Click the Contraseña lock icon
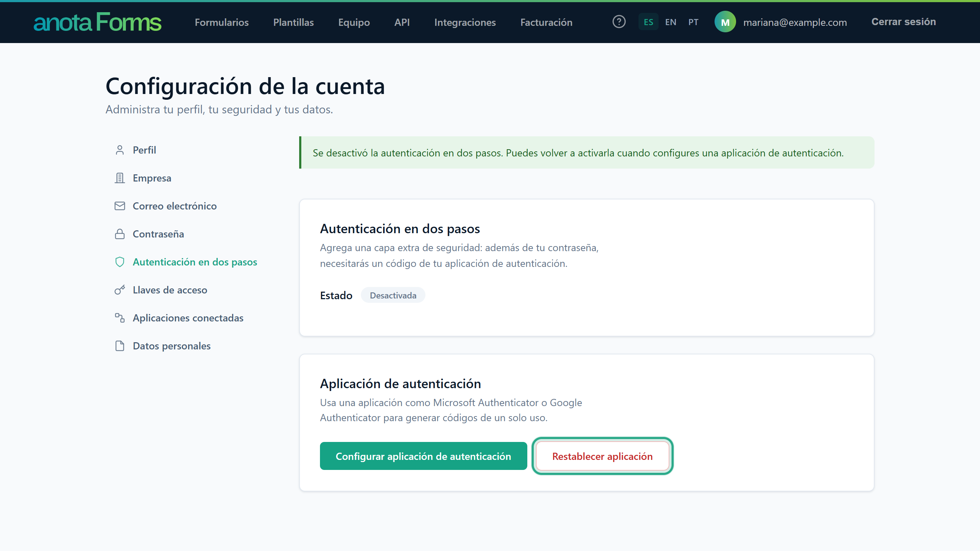Viewport: 980px width, 551px height. click(120, 234)
